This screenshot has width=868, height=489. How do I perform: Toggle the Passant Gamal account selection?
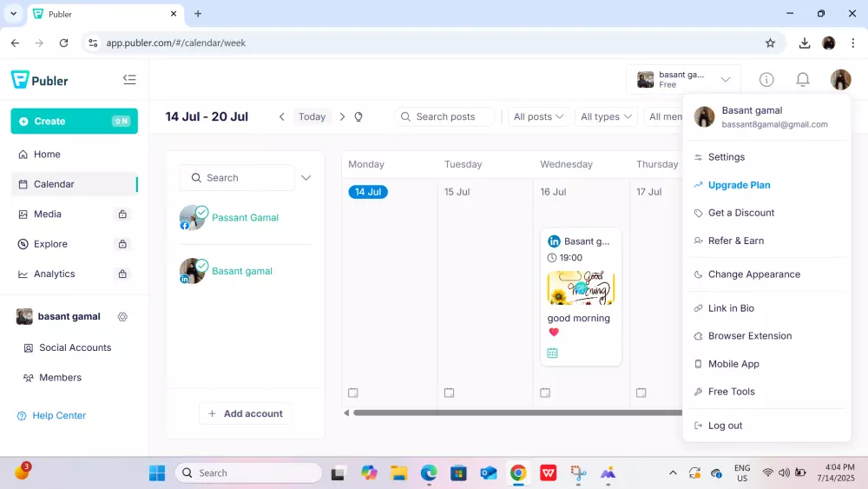tap(229, 218)
